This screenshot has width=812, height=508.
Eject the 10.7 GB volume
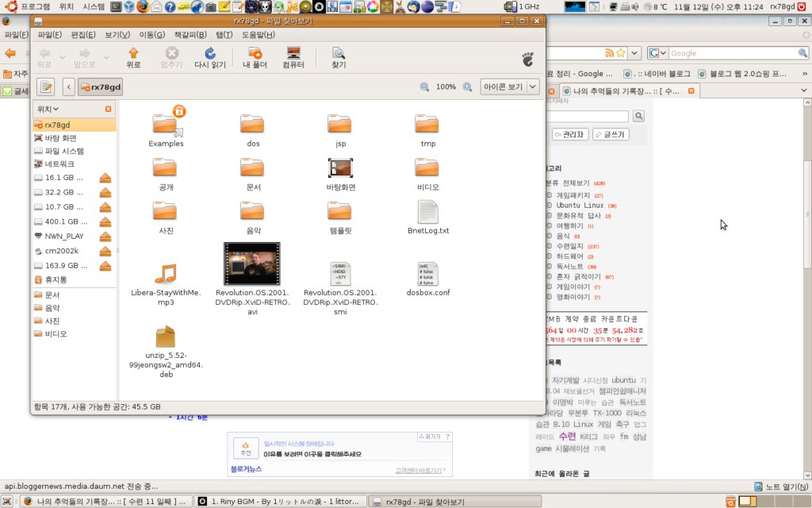pos(105,207)
